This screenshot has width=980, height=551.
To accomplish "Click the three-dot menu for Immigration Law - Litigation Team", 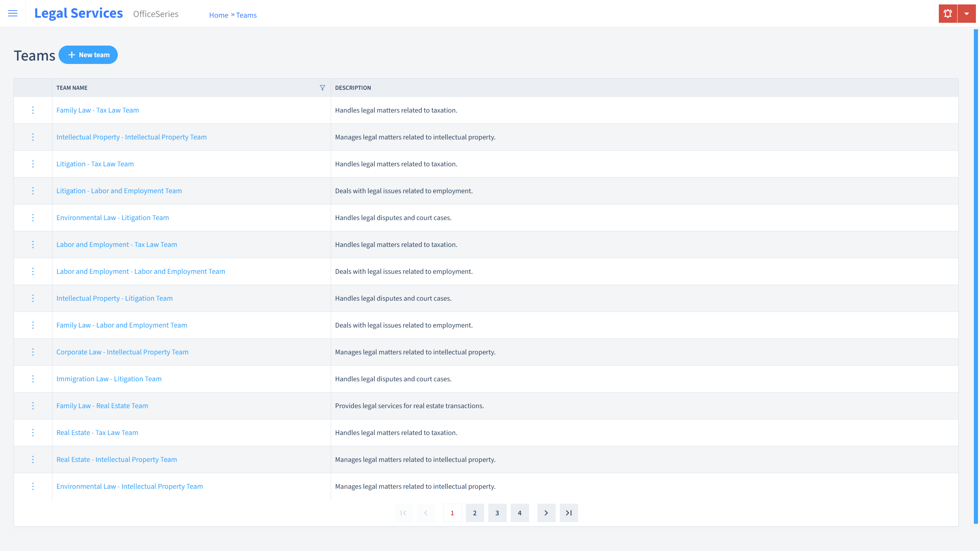I will [33, 379].
